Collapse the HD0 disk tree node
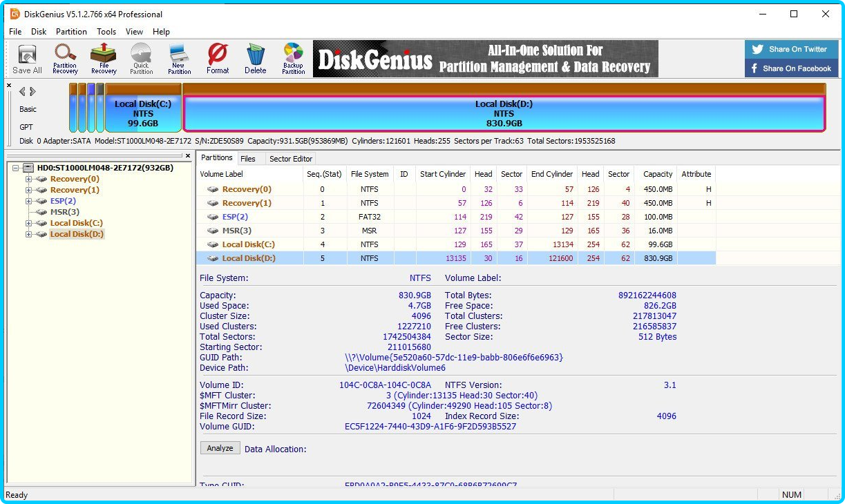845x504 pixels. coord(16,168)
